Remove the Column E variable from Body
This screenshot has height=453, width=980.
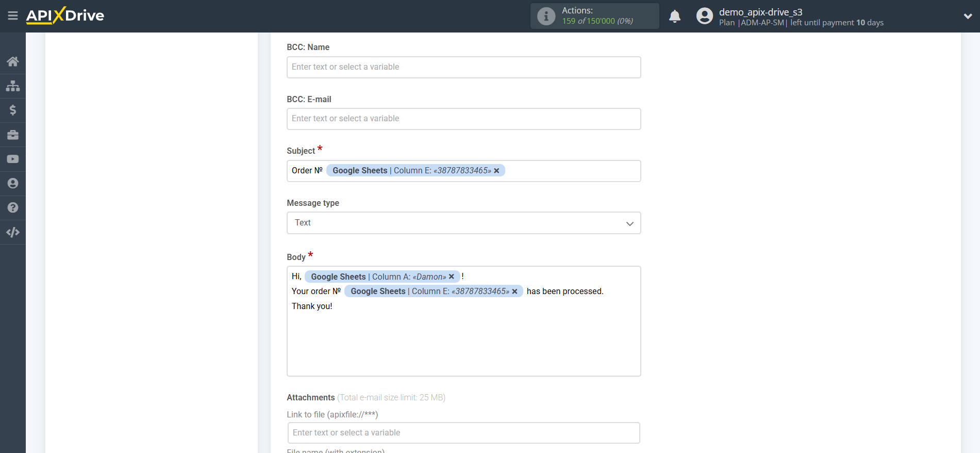tap(514, 292)
